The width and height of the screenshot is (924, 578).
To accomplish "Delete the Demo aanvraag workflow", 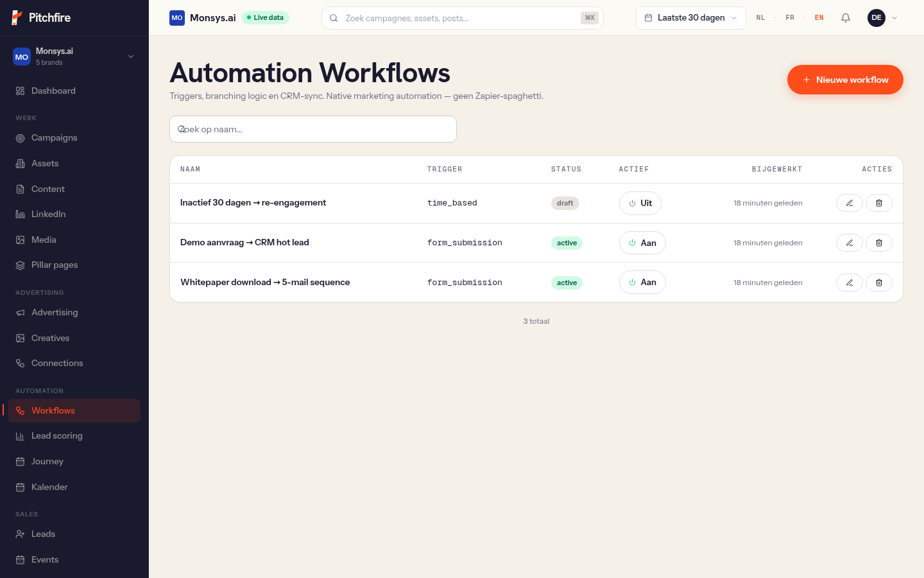I will pos(879,243).
